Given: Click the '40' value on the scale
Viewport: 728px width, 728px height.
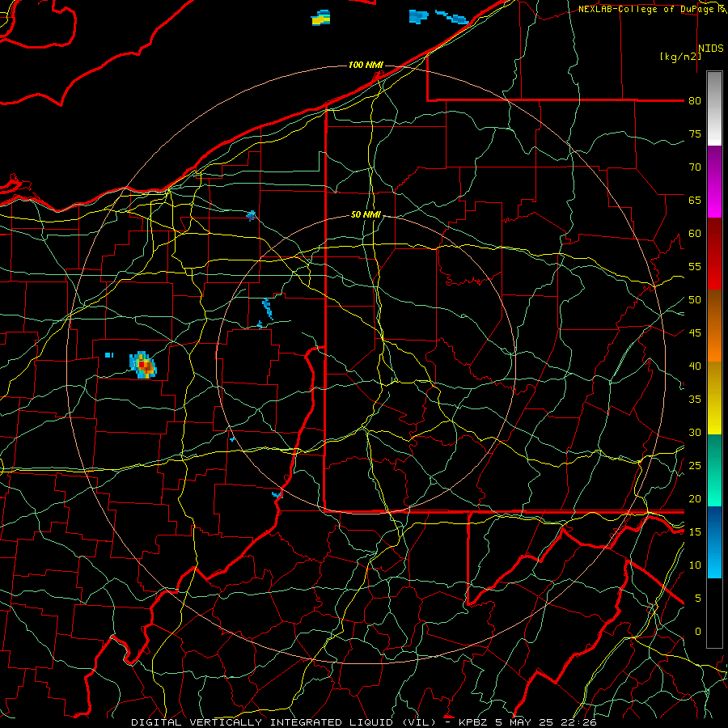Looking at the screenshot, I should tap(695, 366).
